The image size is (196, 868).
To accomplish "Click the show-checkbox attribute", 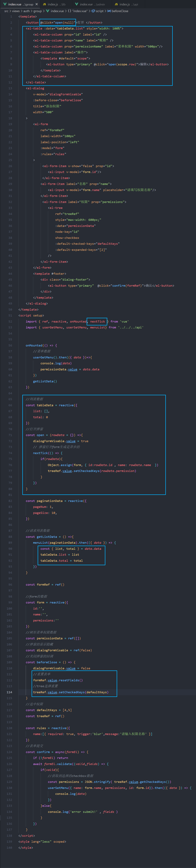I will (67, 238).
